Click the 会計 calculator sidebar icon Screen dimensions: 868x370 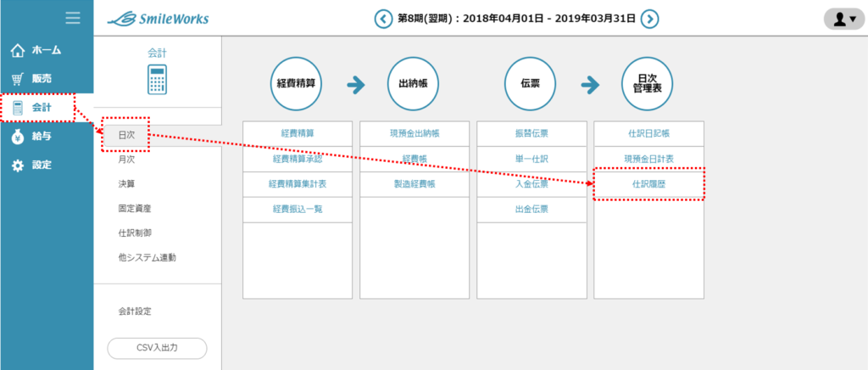(18, 108)
